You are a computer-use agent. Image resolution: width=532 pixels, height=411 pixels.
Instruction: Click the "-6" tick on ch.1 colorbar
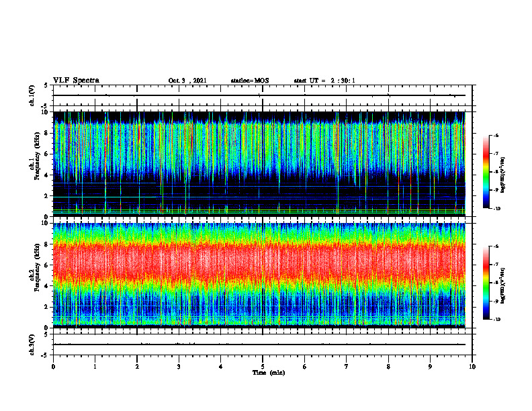pos(496,136)
